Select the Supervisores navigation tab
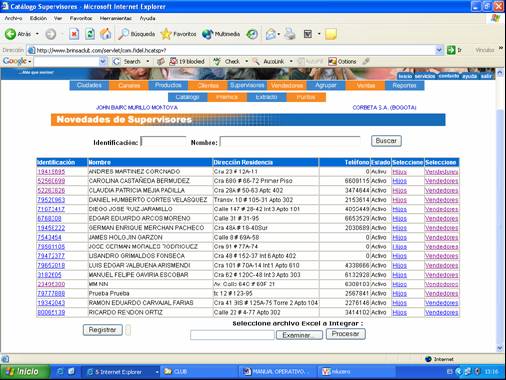The image size is (506, 380). pyautogui.click(x=247, y=85)
